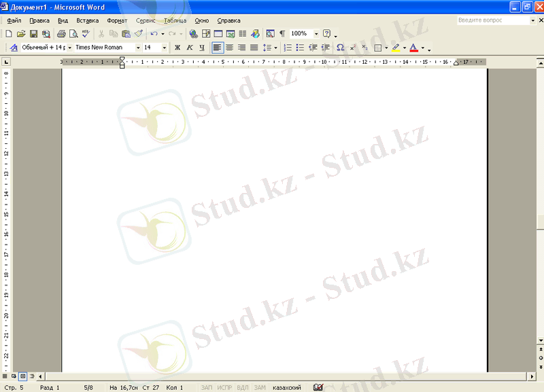Activate the Format Painter brush
Image resolution: width=544 pixels, height=392 pixels.
coord(139,33)
